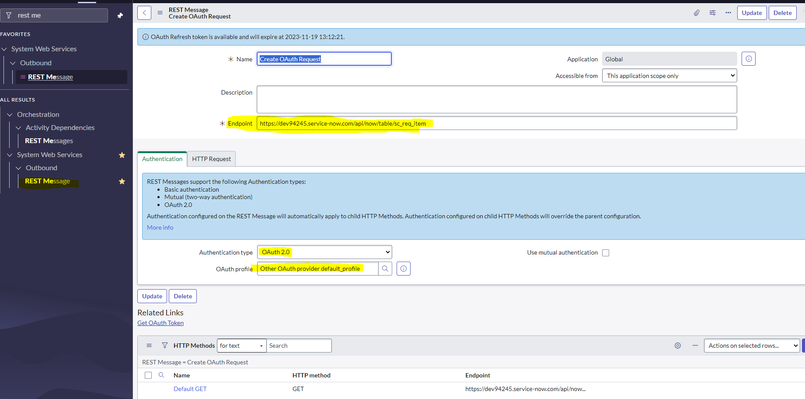
Task: Click into the Endpoint field
Action: (x=497, y=123)
